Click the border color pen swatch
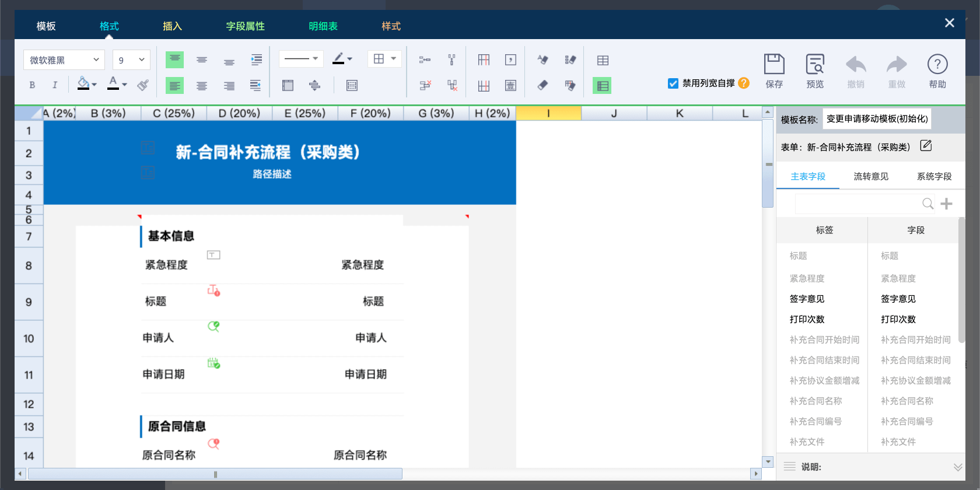The image size is (980, 490). coord(338,58)
